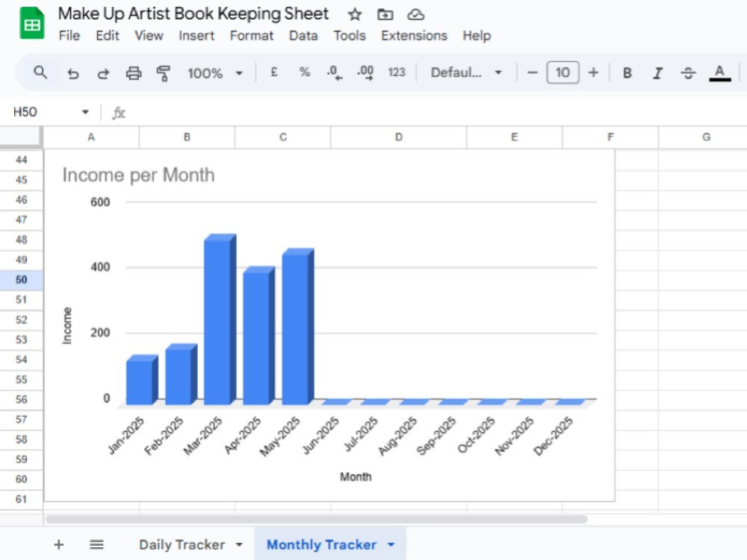This screenshot has height=560, width=747.
Task: Click the horizontal scrollbar
Action: click(x=316, y=519)
